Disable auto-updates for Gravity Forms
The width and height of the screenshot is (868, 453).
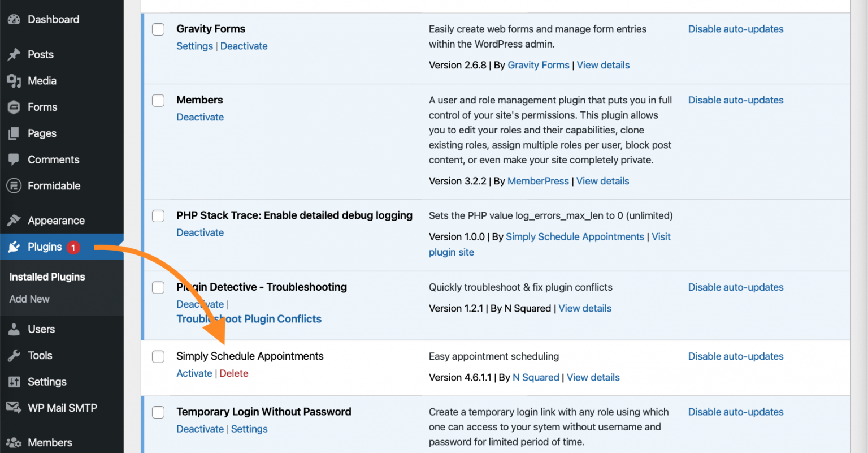[735, 29]
